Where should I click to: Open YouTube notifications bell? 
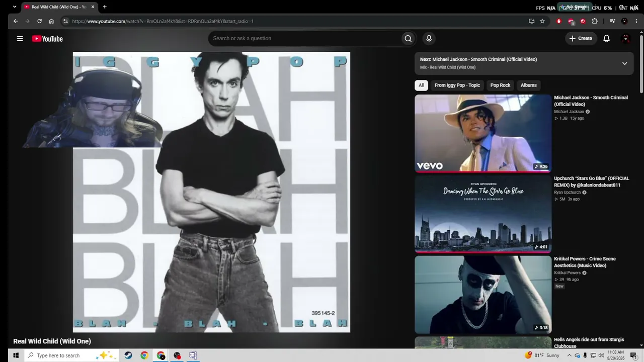click(x=606, y=38)
